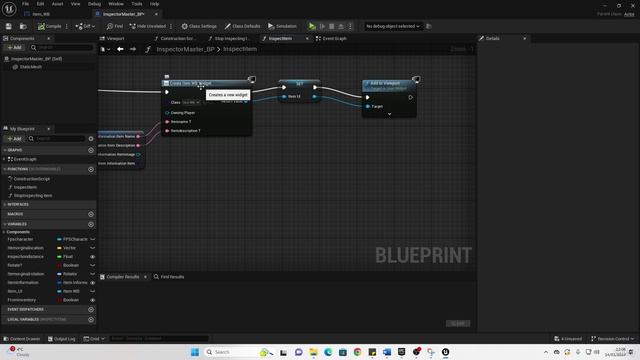640x360 pixels.
Task: Click the Vector type swatch of ItemOriginalLocation
Action: 59,248
